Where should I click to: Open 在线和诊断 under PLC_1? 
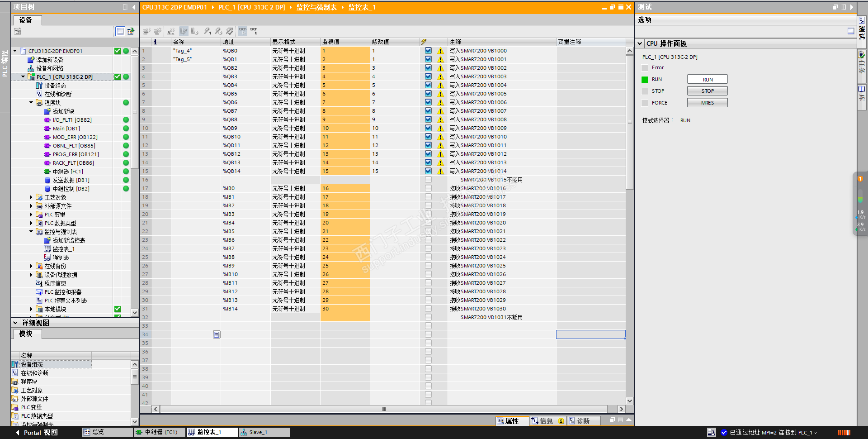pos(58,94)
